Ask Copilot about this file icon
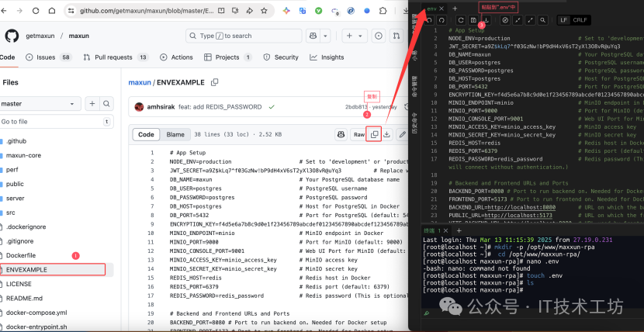Screen dimensions: 644x332 pos(341,135)
